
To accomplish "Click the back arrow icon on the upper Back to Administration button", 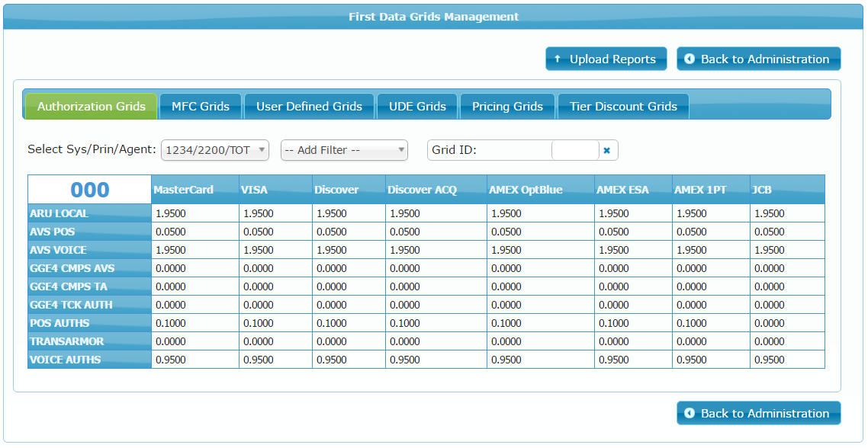I will pos(690,59).
